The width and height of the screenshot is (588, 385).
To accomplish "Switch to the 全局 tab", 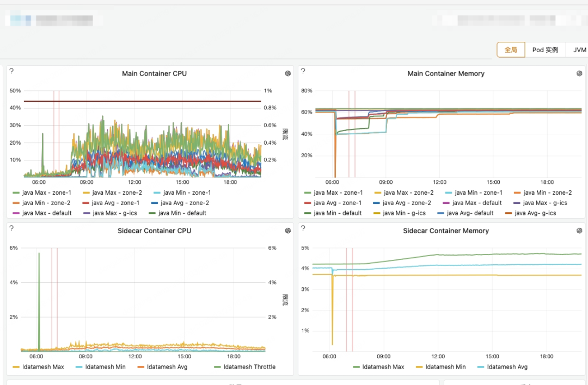I will click(511, 50).
